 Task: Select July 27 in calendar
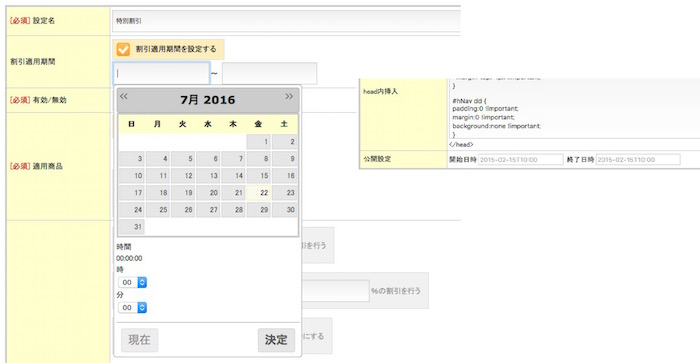click(208, 210)
